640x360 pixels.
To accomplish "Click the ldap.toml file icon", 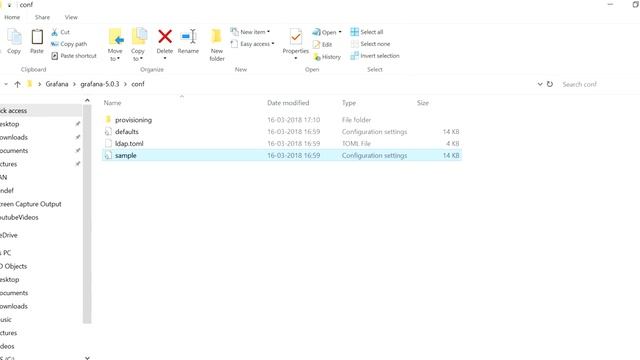I will point(108,143).
